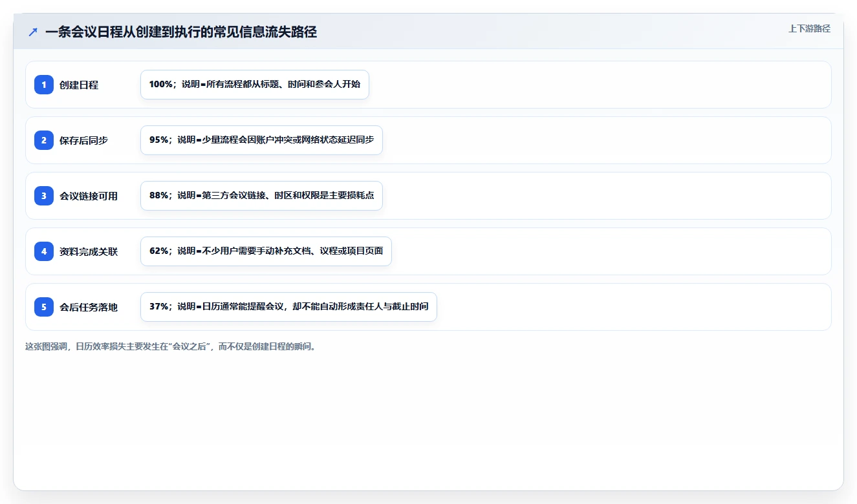Screen dimensions: 857x504
Task: Click the 会后任务落地 step label
Action: pos(89,307)
